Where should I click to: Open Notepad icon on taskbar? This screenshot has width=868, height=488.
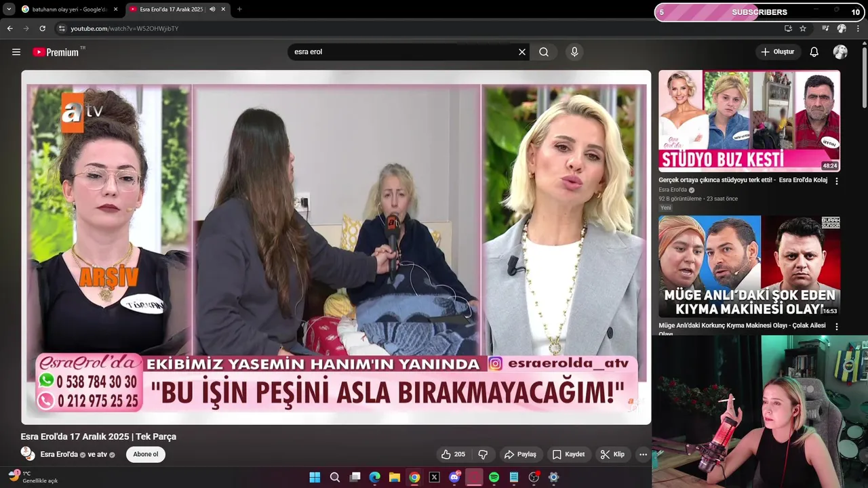point(514,477)
